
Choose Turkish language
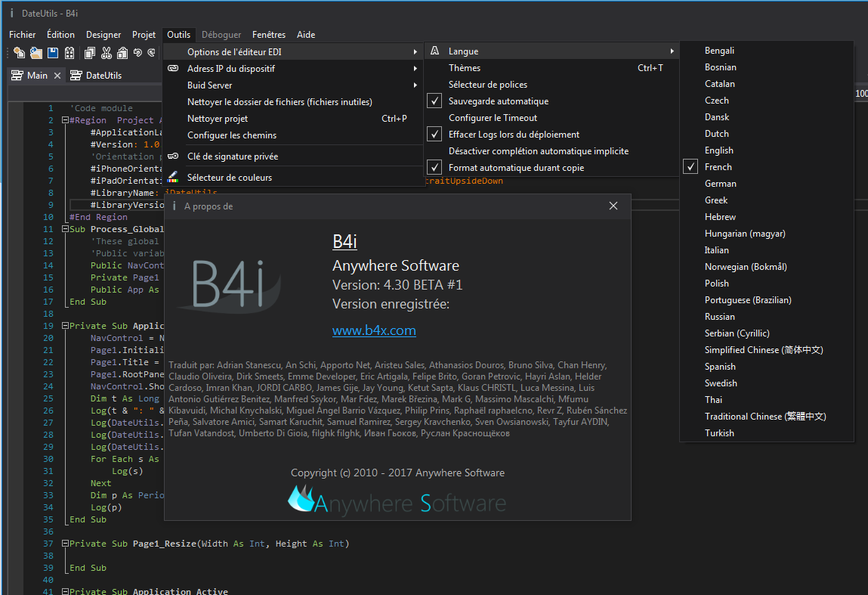[767, 432]
